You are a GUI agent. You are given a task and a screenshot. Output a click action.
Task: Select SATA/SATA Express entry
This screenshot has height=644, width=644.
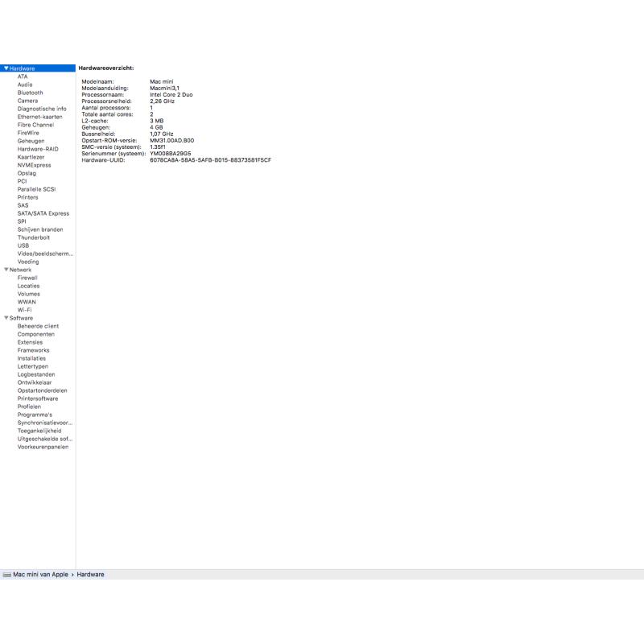[43, 213]
